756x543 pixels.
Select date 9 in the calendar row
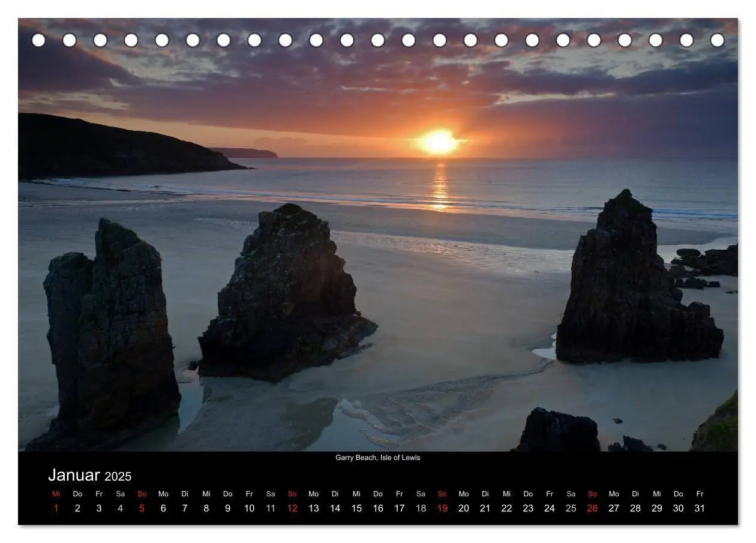[x=227, y=508]
